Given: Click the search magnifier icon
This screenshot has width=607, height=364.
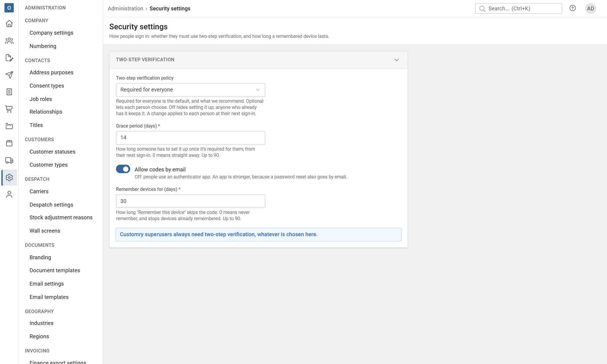Looking at the screenshot, I should coord(482,9).
